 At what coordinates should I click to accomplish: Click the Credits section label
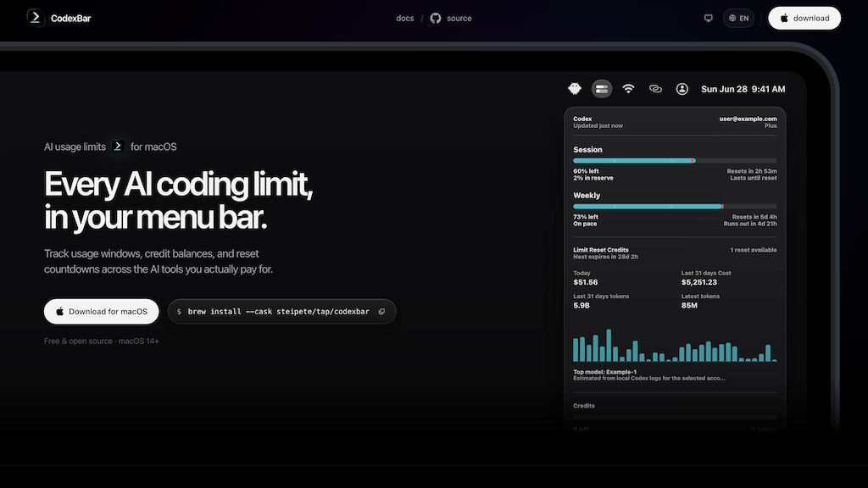click(583, 406)
